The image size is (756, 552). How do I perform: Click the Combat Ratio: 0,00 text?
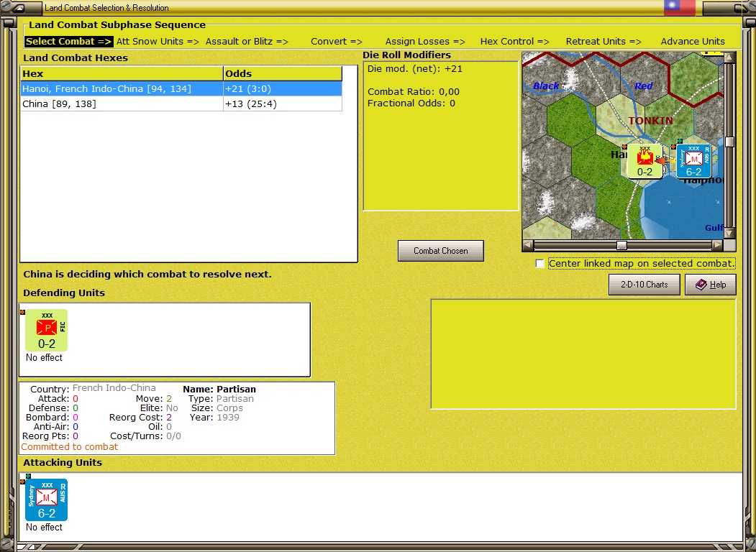413,91
